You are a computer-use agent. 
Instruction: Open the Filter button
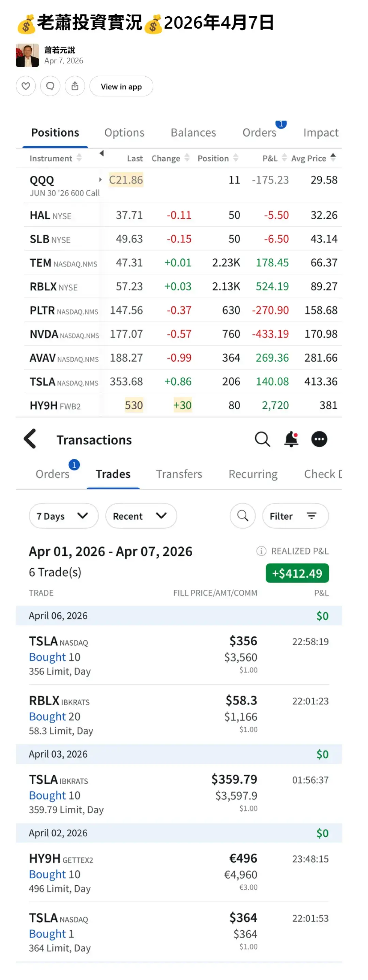(295, 516)
